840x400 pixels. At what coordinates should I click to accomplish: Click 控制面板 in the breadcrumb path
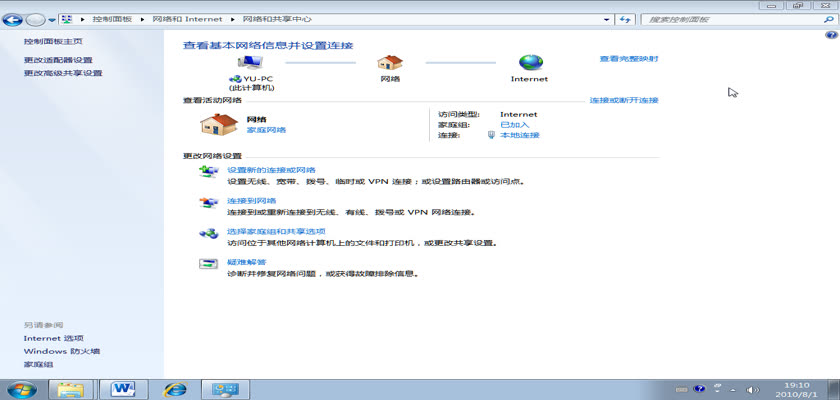pos(111,19)
